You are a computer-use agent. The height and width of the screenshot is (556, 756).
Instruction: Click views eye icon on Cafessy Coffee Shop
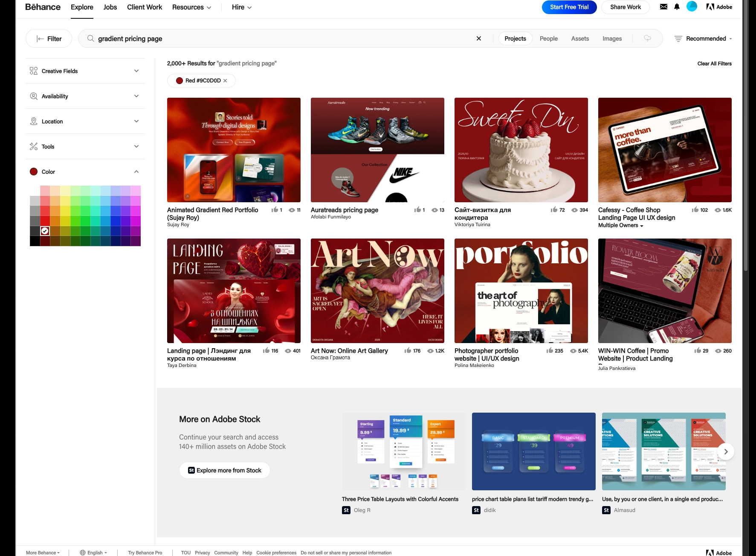[x=718, y=210]
